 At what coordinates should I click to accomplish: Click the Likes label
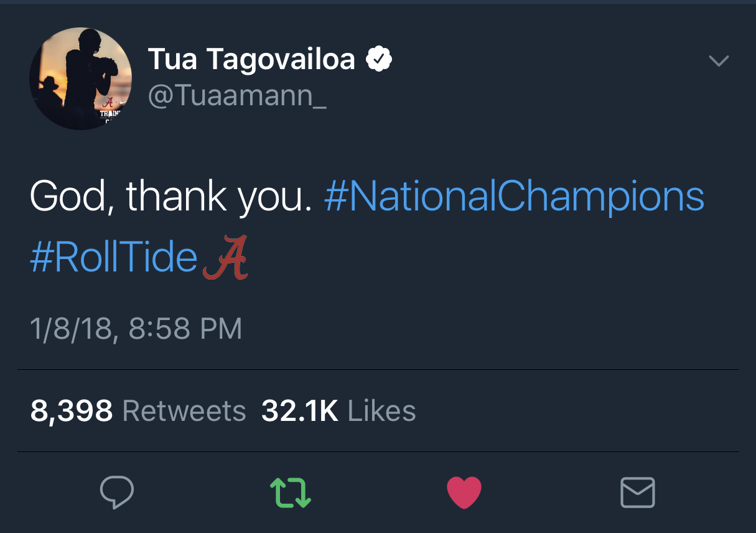[381, 412]
